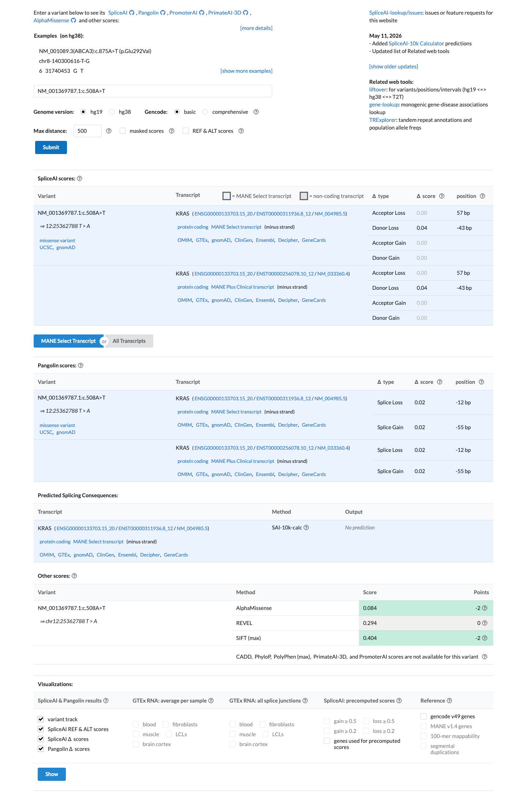
Task: Open the PromoterAI GitHub icon
Action: pos(202,13)
